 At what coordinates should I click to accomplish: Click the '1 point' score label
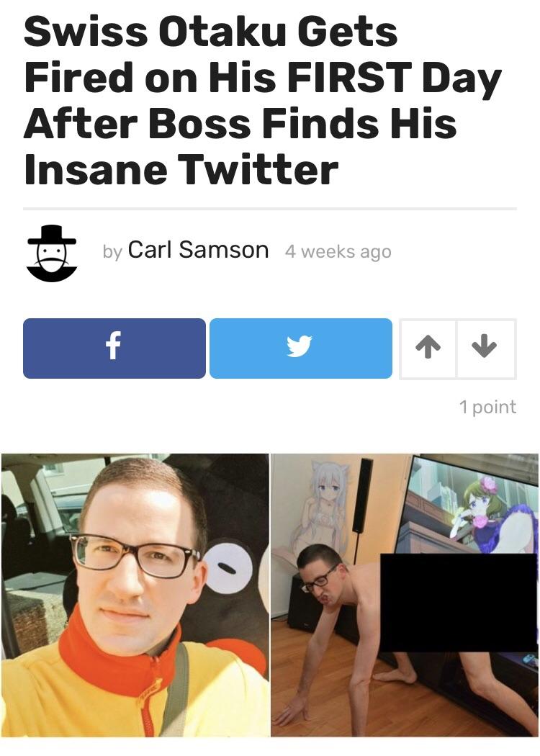pos(487,407)
